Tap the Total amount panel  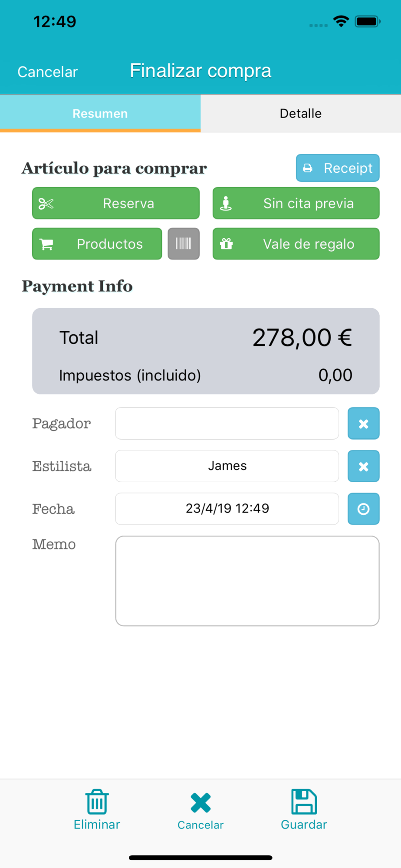tap(206, 351)
